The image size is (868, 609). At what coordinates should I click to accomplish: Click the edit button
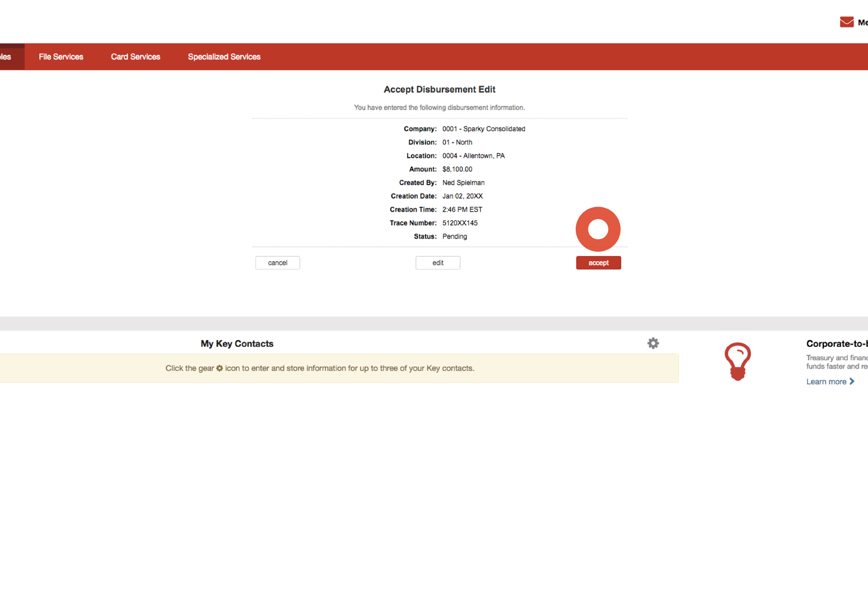coord(438,263)
